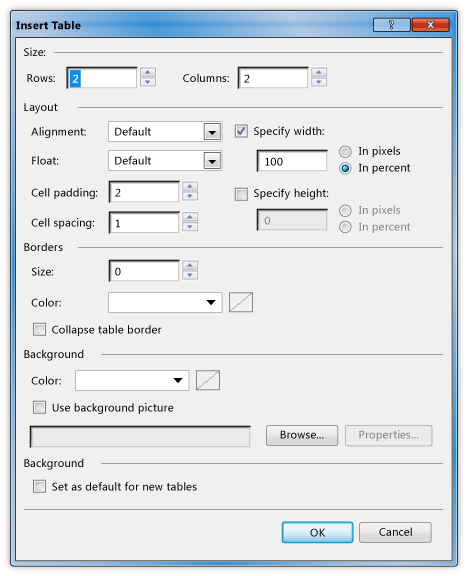Confirm the dialog with OK

tap(317, 532)
